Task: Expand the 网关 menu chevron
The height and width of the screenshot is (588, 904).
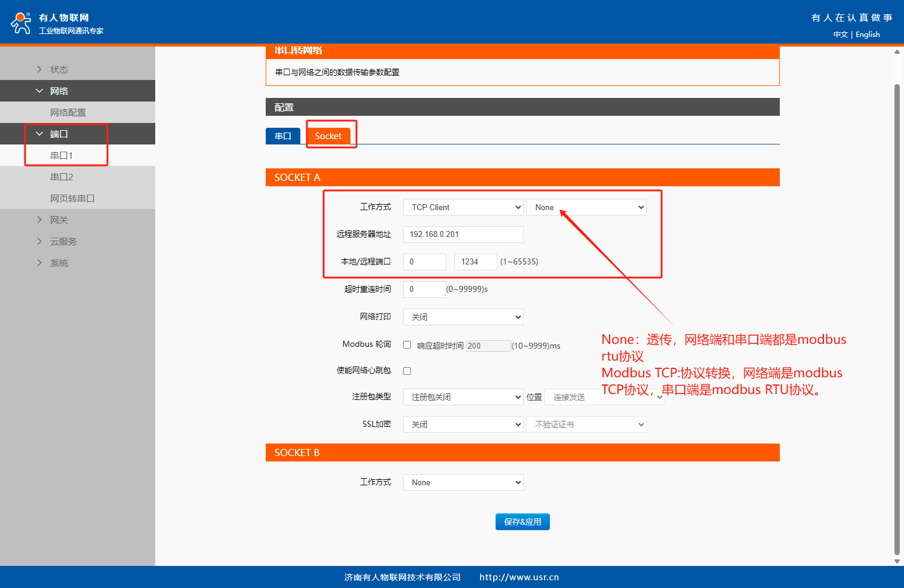Action: (x=39, y=220)
